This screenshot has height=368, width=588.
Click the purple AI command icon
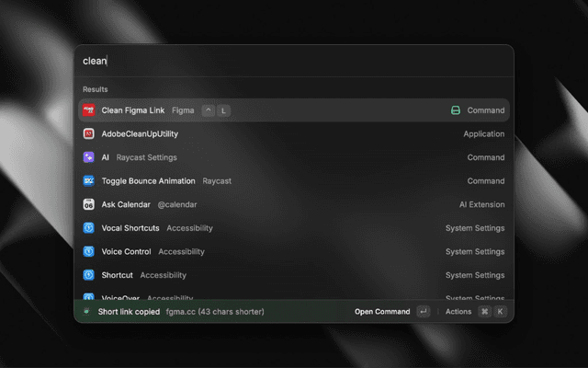(89, 157)
